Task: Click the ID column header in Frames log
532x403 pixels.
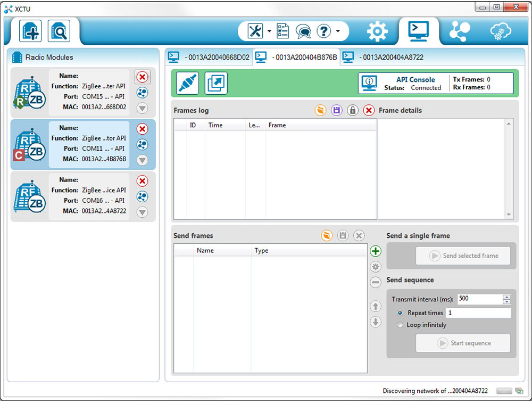Action: click(196, 125)
